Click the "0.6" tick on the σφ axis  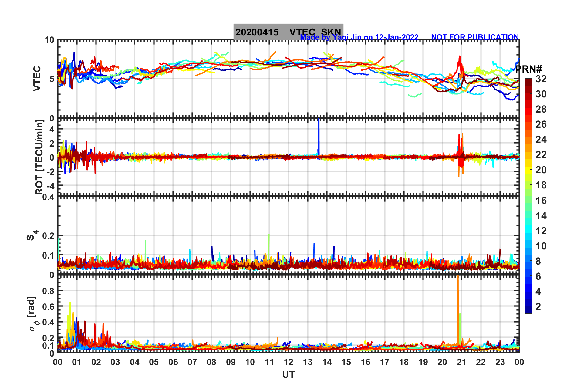click(49, 306)
